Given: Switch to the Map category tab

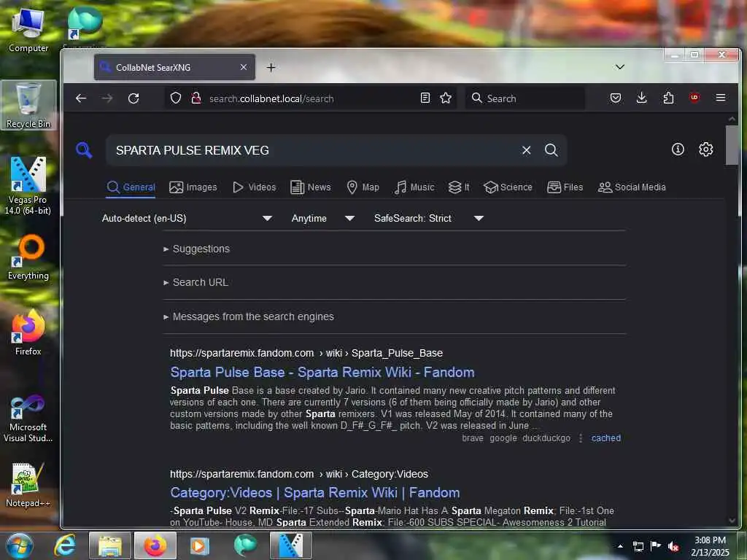Looking at the screenshot, I should (363, 187).
